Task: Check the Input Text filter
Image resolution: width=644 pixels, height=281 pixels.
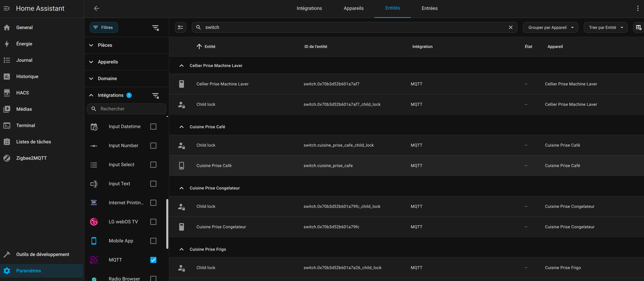Action: 153,184
